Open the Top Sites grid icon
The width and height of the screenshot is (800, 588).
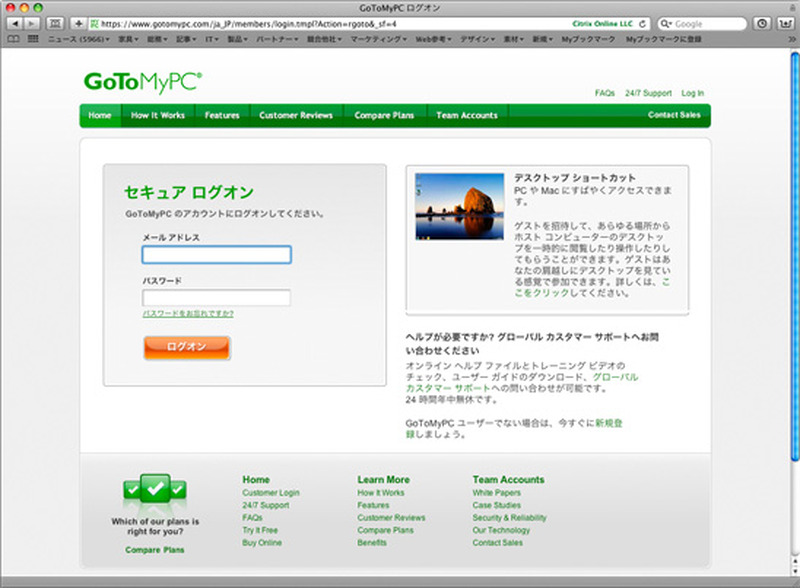[x=33, y=39]
